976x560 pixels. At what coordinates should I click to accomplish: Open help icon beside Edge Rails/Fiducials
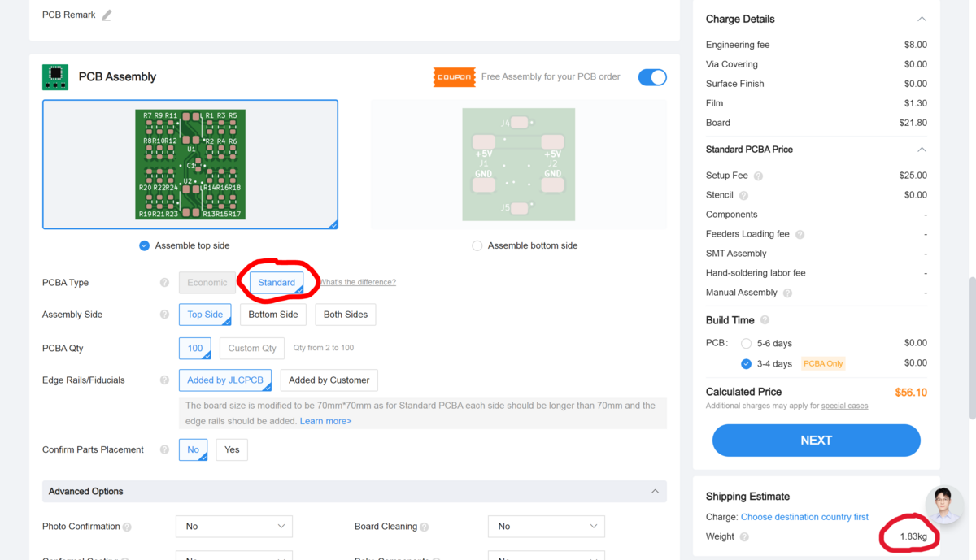164,380
